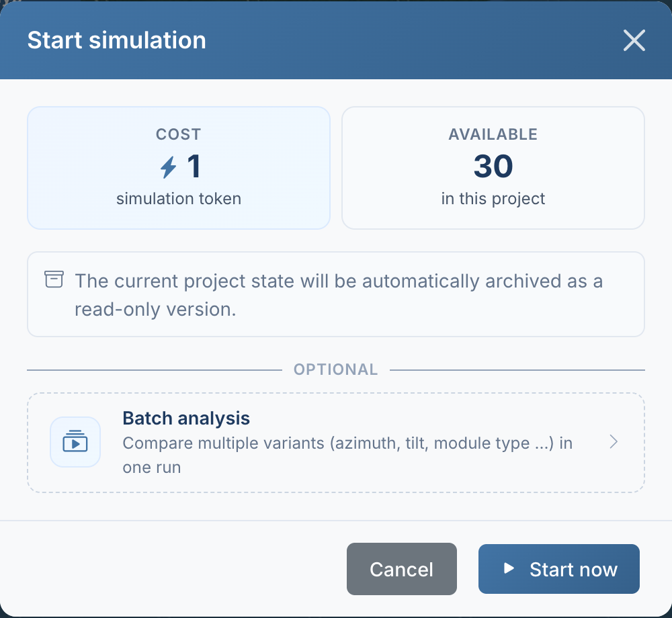Start the simulation now
Viewport: 672px width, 618px height.
[x=559, y=569]
